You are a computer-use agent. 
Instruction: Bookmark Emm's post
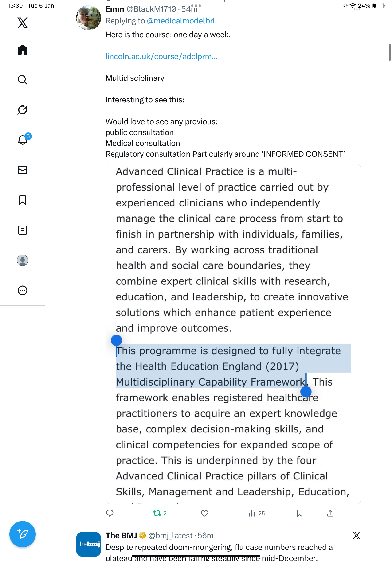pyautogui.click(x=299, y=513)
